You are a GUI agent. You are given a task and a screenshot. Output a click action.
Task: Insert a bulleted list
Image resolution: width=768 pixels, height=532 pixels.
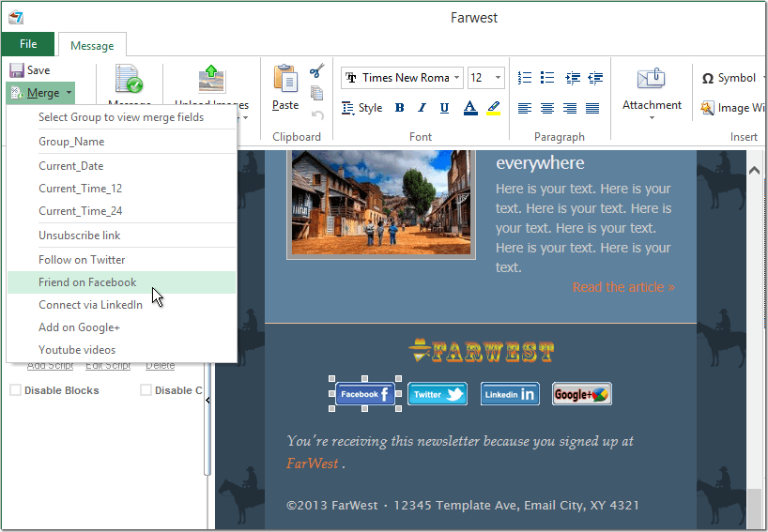pyautogui.click(x=547, y=78)
